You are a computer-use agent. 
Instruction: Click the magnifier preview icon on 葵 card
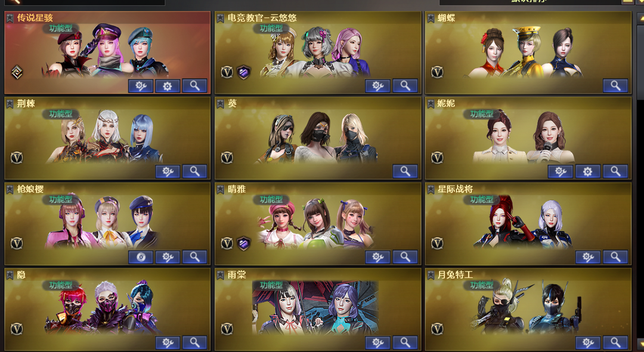[x=405, y=171]
